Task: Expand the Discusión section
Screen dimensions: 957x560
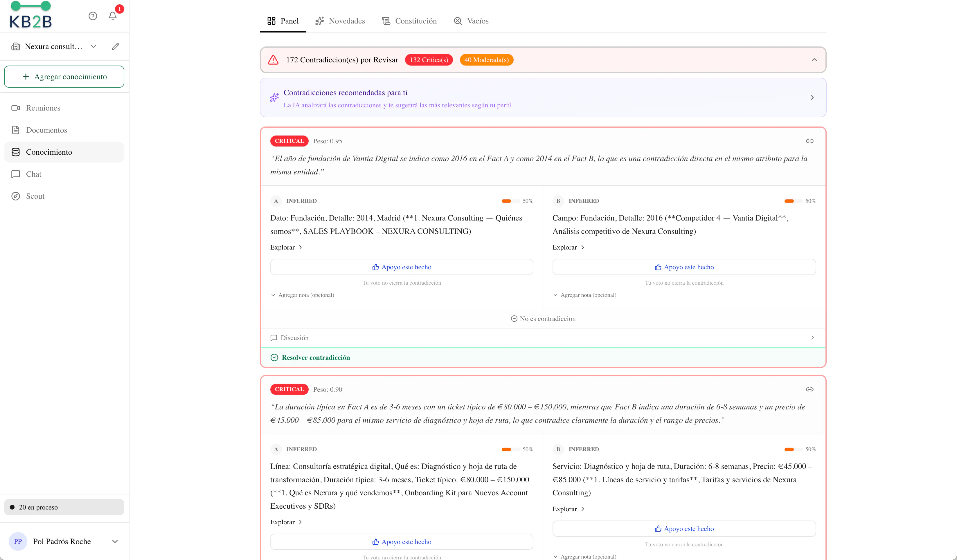Action: [543, 338]
